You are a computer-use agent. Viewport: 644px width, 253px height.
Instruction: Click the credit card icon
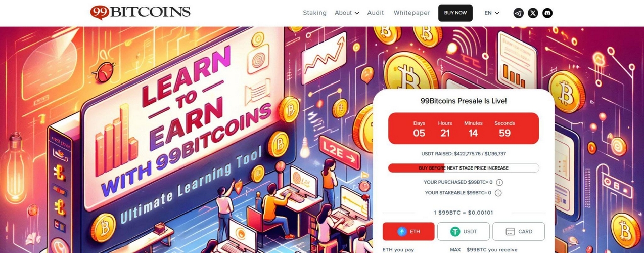510,231
